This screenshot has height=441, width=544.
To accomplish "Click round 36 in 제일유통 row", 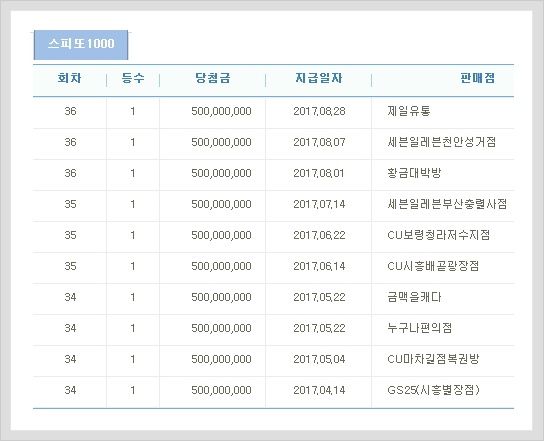I will [70, 111].
